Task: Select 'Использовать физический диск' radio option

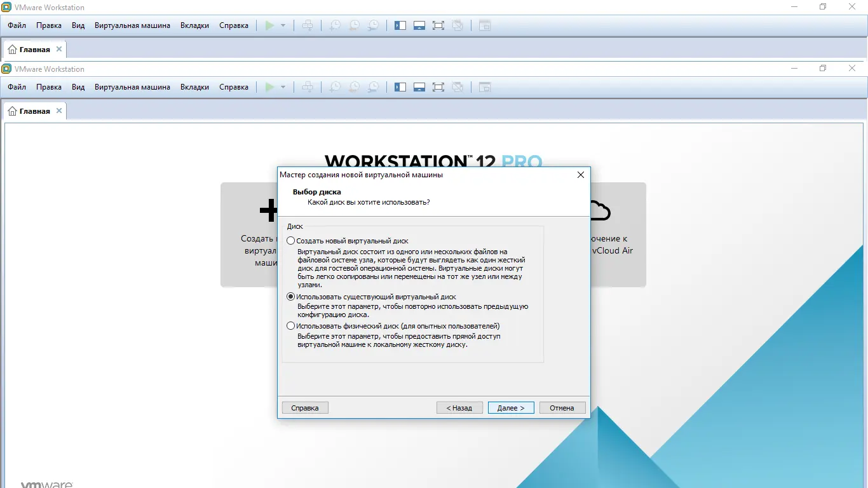Action: pos(291,326)
